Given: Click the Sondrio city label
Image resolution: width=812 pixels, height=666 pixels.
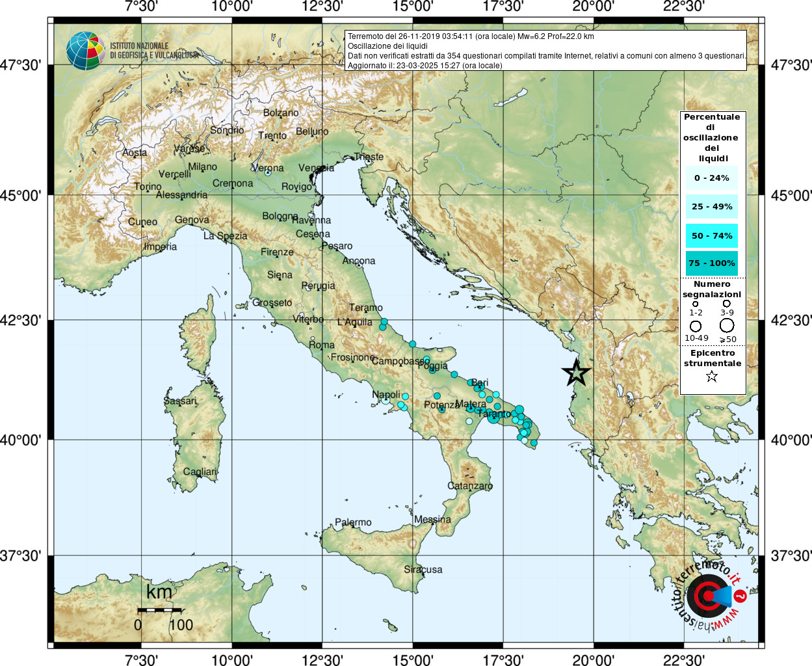Looking at the screenshot, I should [x=227, y=130].
